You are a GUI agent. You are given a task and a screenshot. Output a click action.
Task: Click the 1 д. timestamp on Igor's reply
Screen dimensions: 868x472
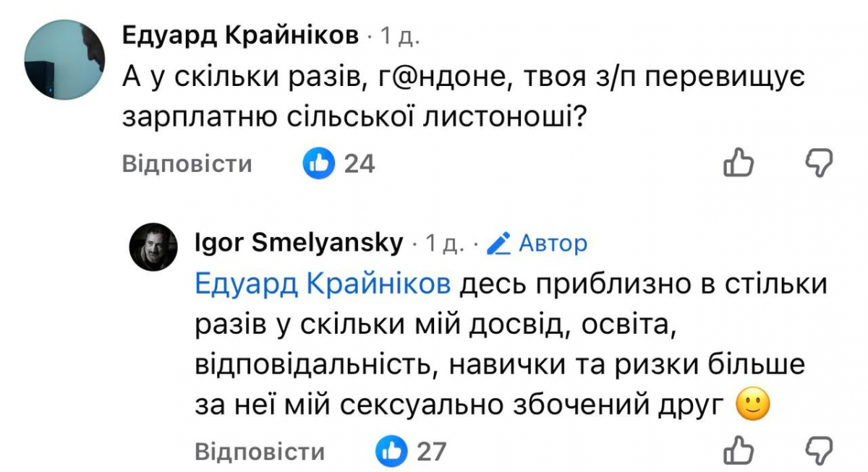click(x=444, y=244)
